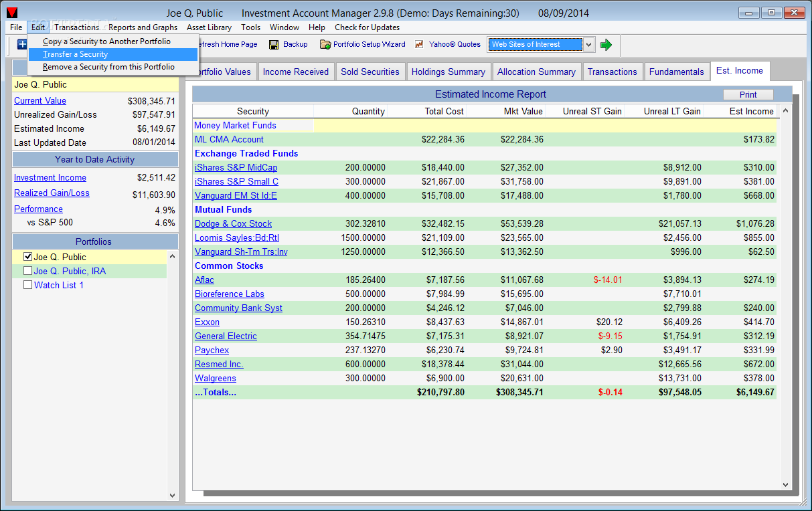This screenshot has height=511, width=812.
Task: Open Reports and Graphs menu
Action: coord(143,27)
